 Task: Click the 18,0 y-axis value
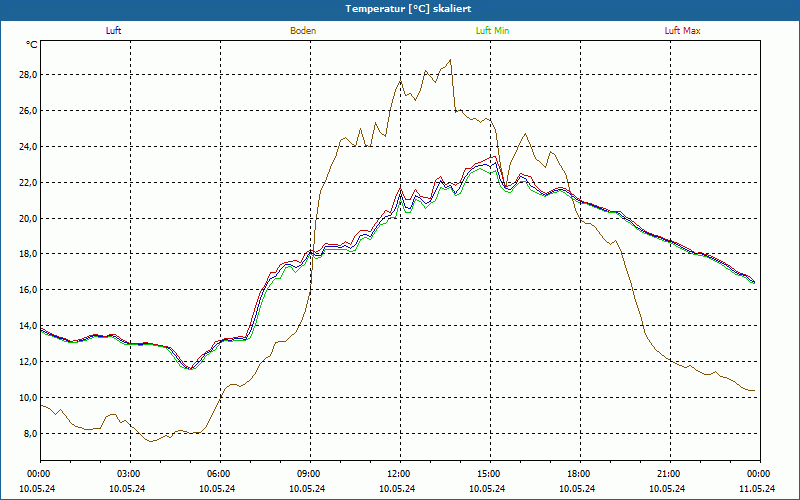[x=28, y=254]
